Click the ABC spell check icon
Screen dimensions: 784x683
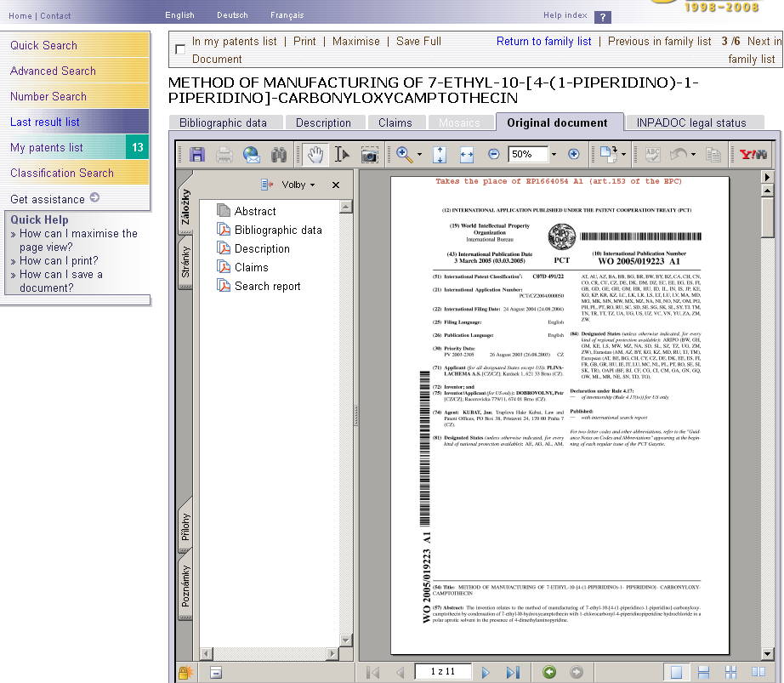pos(652,155)
